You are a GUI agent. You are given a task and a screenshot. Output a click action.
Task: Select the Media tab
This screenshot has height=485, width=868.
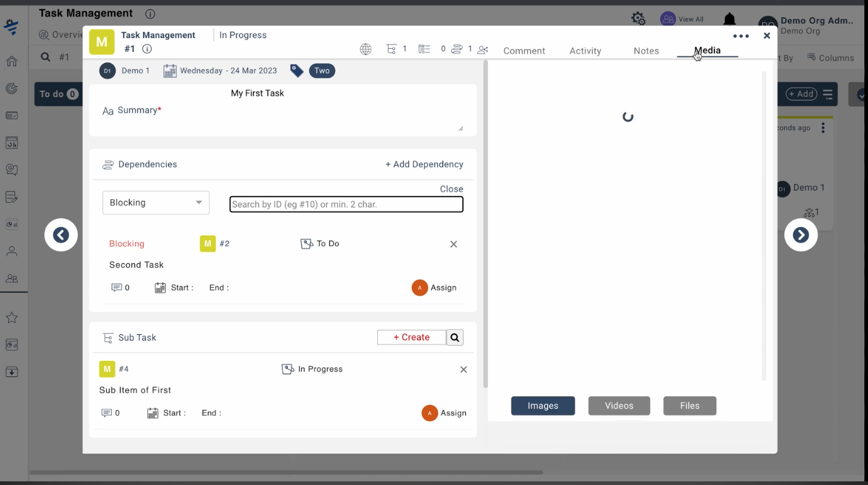point(707,51)
